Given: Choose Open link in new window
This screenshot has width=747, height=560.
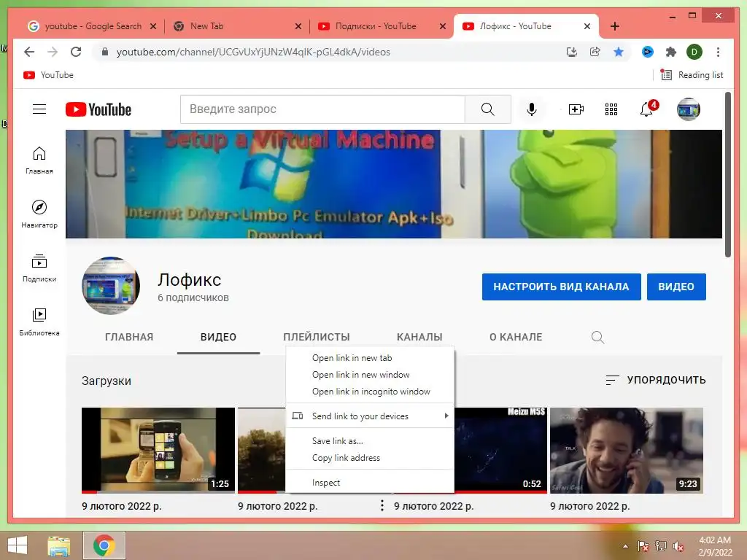Looking at the screenshot, I should click(x=370, y=375).
